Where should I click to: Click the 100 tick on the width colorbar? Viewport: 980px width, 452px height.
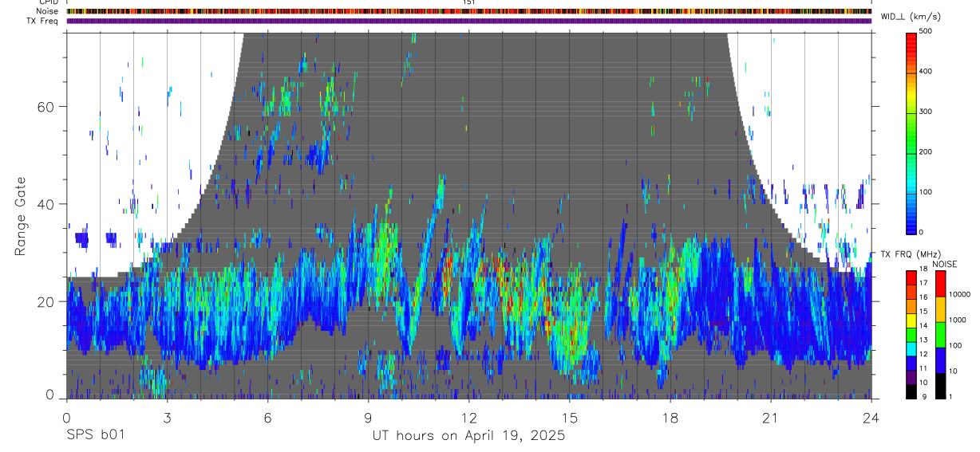point(926,192)
